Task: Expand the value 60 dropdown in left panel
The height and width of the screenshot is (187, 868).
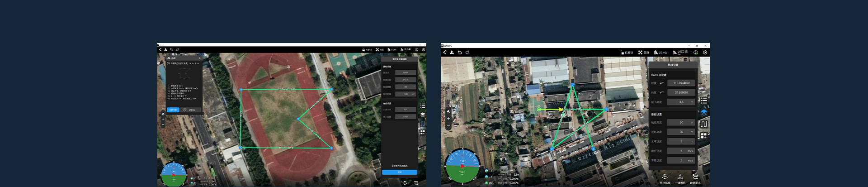Action: point(406,87)
